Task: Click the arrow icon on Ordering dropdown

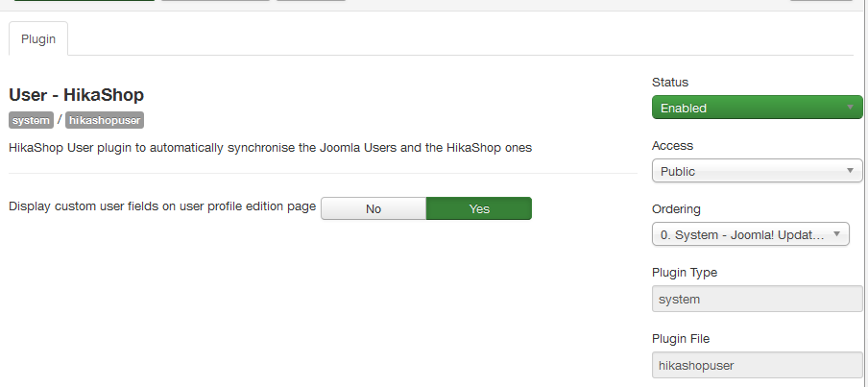Action: click(836, 234)
